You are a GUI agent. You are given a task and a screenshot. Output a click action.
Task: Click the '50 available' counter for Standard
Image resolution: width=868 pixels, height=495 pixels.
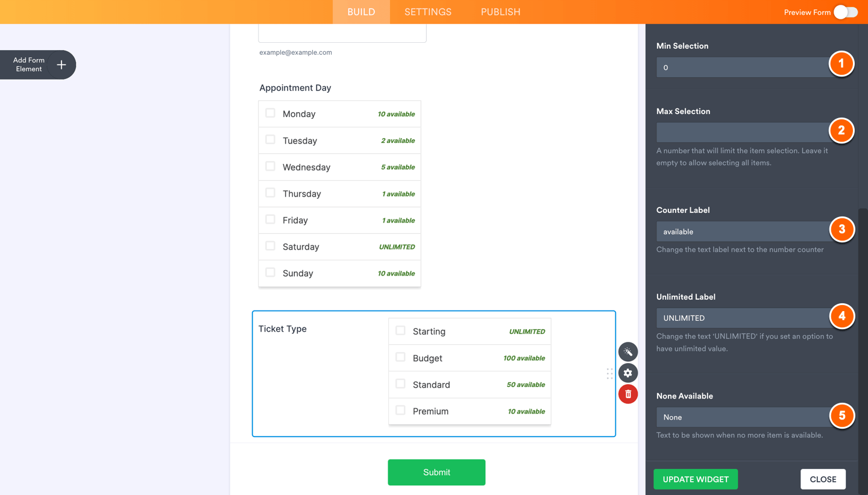[x=526, y=385]
